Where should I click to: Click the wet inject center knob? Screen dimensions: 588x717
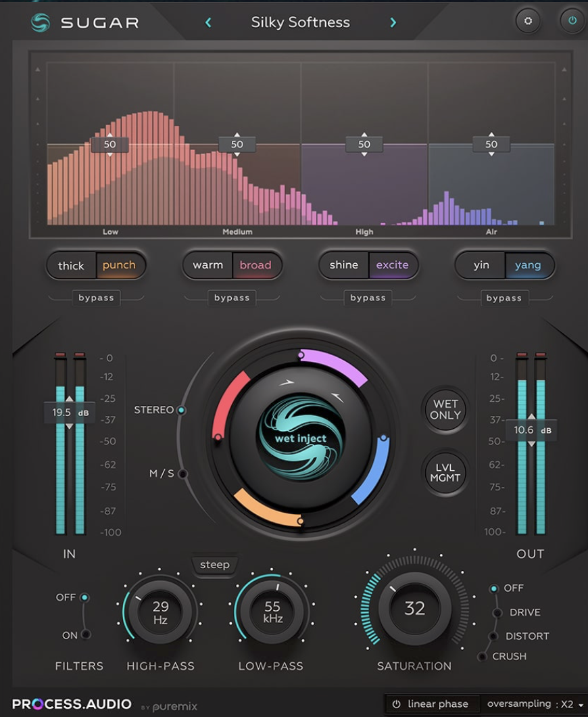[x=301, y=438]
